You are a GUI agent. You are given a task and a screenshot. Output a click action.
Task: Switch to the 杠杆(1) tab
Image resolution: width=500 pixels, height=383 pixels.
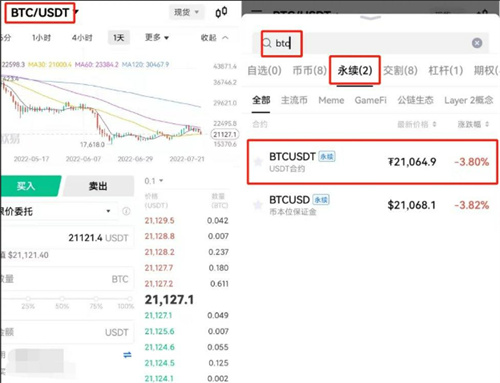(x=446, y=71)
